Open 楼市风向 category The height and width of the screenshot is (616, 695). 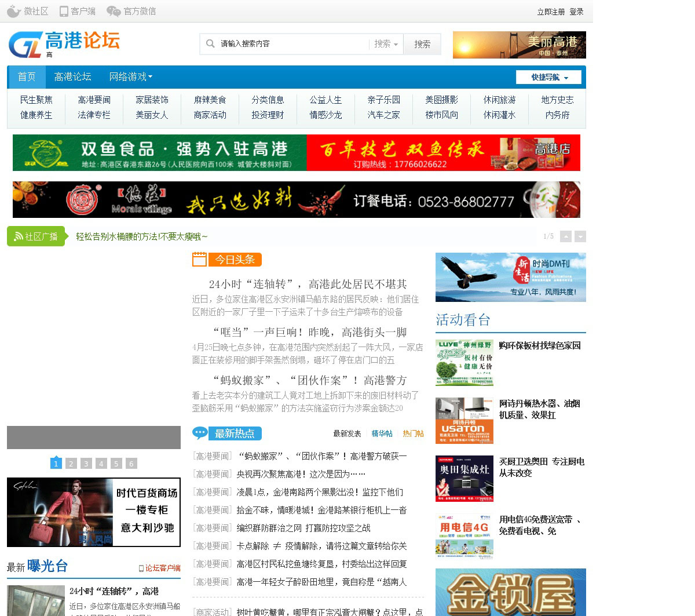[x=441, y=115]
